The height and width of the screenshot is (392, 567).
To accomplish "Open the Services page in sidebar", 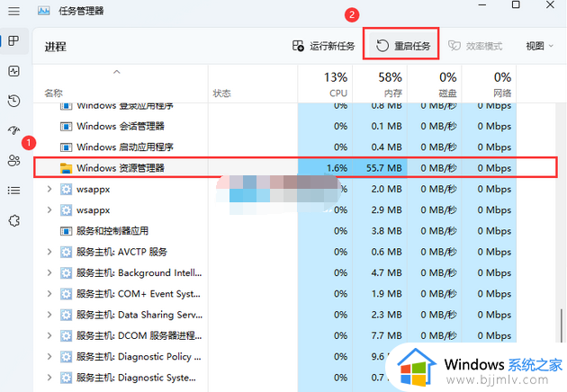I will click(x=13, y=220).
